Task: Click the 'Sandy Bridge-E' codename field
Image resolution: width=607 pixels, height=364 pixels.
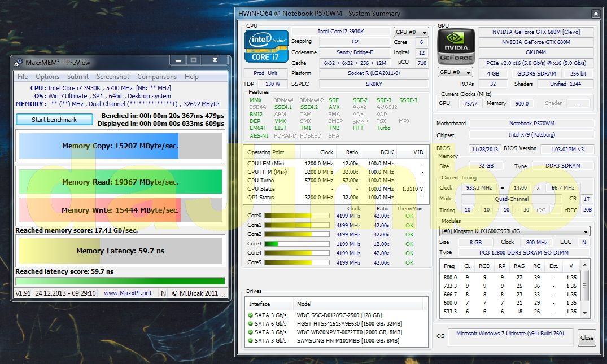Action: [x=355, y=52]
